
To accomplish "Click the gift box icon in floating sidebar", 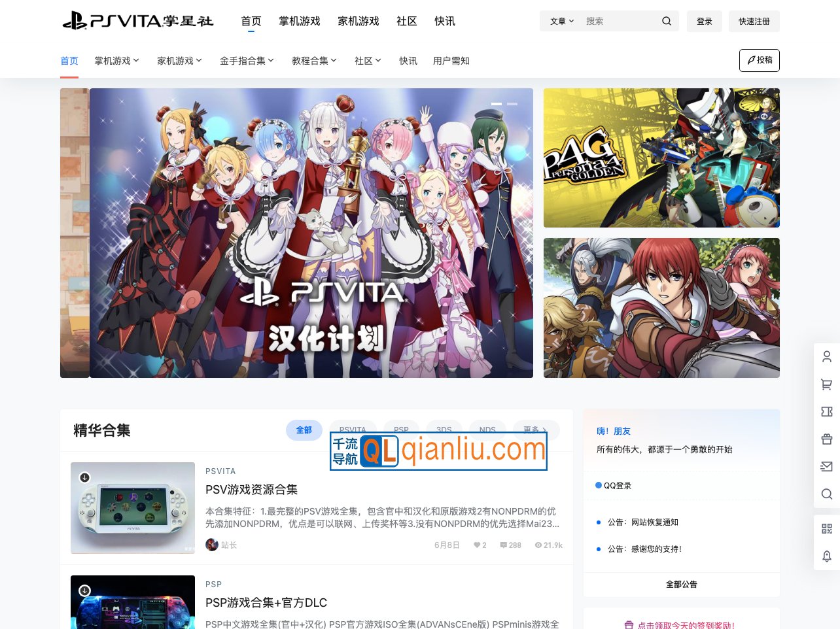I will [x=827, y=439].
